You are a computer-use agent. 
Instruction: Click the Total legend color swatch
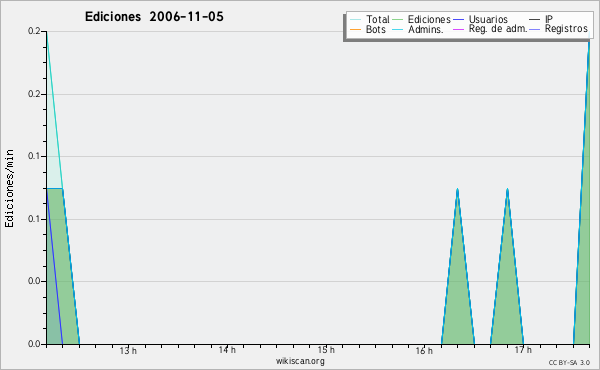(x=355, y=20)
